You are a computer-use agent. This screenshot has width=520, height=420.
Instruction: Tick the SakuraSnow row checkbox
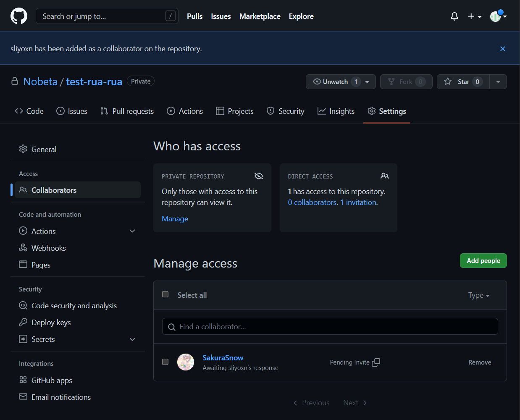165,362
